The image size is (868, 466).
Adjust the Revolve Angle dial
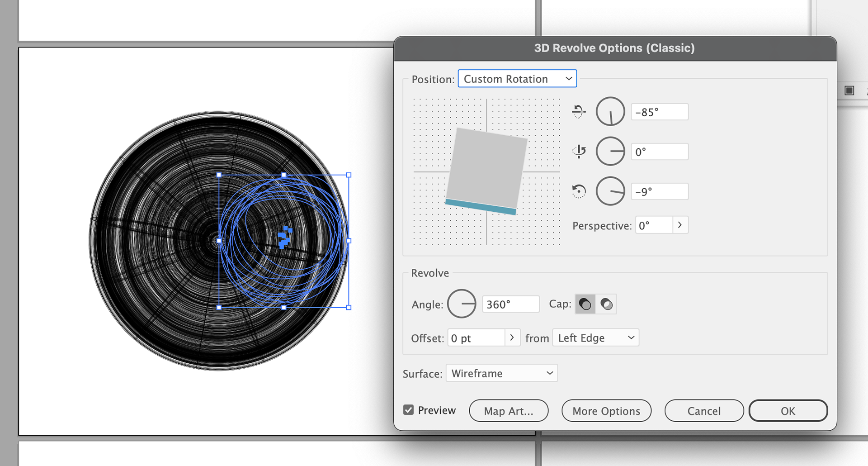(x=462, y=304)
